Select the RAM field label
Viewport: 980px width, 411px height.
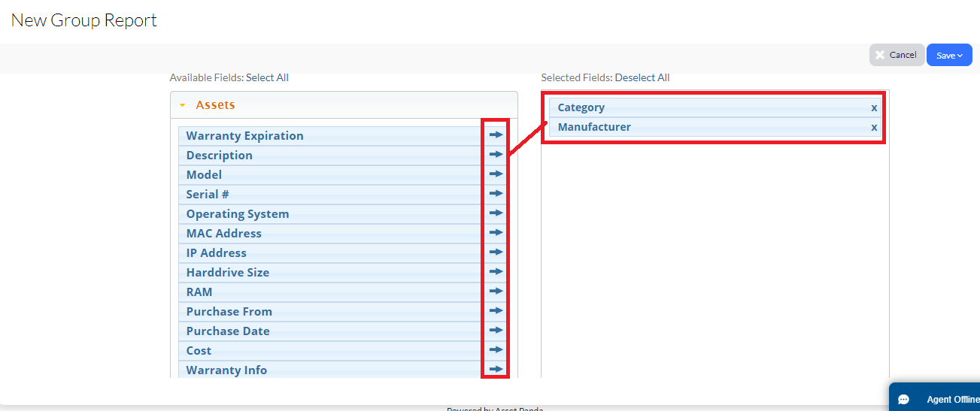click(199, 292)
